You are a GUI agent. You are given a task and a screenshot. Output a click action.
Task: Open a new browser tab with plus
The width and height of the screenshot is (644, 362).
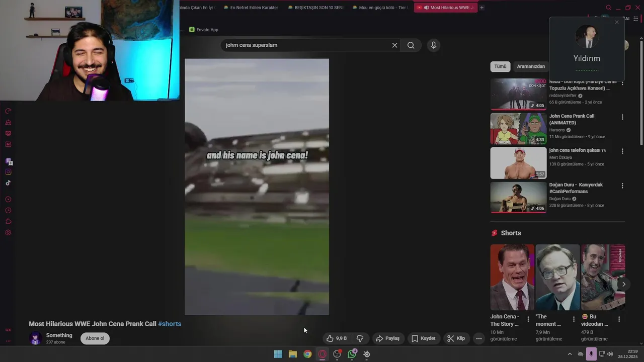tap(481, 8)
